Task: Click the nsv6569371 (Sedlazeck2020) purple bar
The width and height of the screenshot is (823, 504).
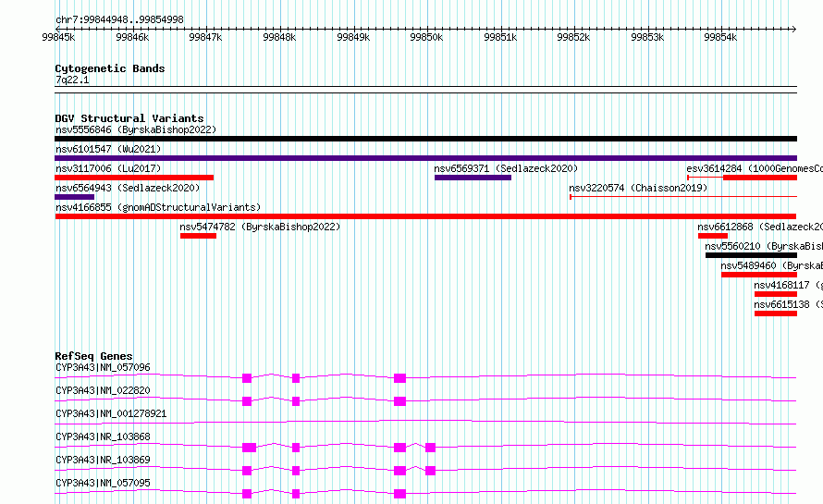Action: (473, 178)
